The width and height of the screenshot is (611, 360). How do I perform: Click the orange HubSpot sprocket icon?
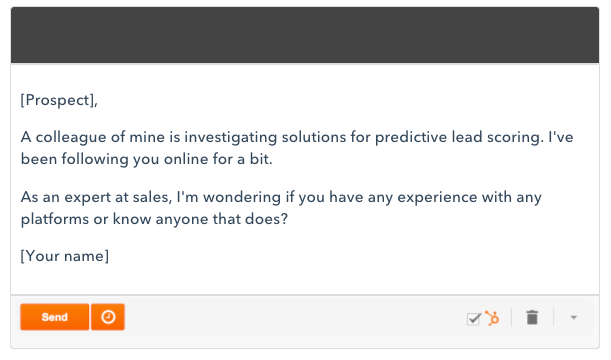tap(492, 318)
